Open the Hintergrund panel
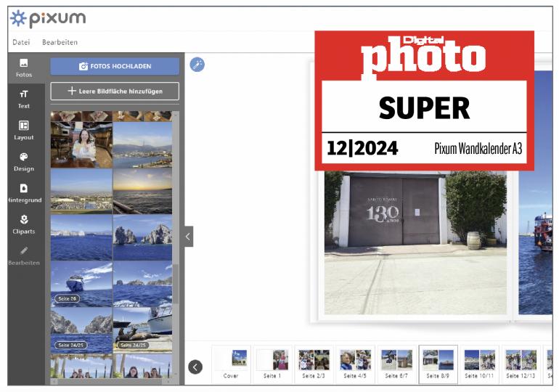The image size is (559, 392). point(24,194)
